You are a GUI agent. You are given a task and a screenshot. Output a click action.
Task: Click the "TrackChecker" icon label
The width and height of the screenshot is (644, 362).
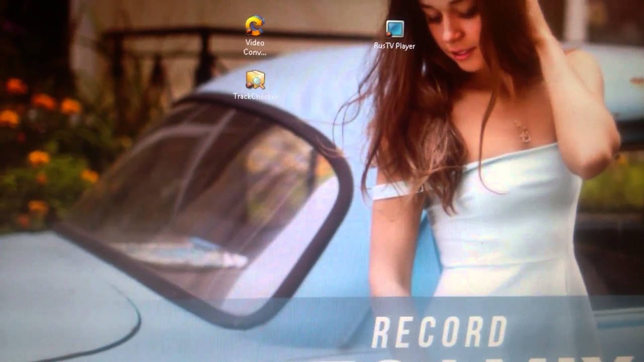(256, 96)
